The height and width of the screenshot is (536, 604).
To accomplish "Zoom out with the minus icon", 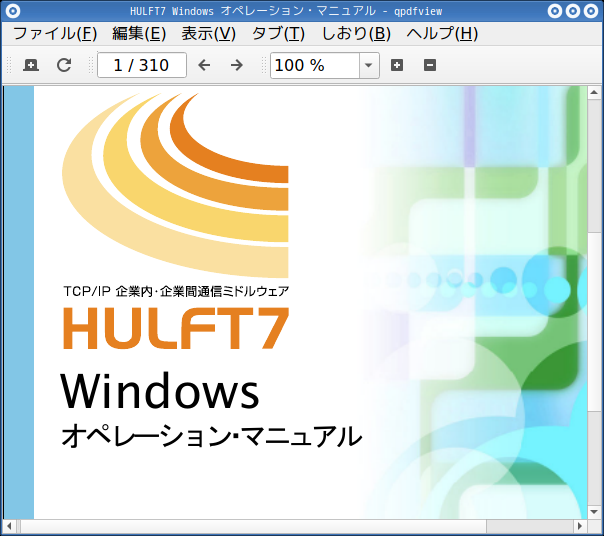I will (430, 65).
